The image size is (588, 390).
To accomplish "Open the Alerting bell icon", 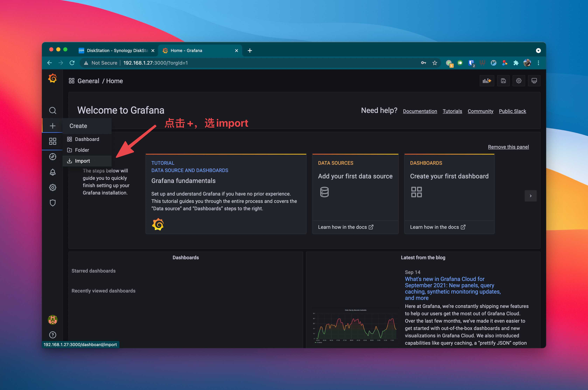I will pos(53,172).
